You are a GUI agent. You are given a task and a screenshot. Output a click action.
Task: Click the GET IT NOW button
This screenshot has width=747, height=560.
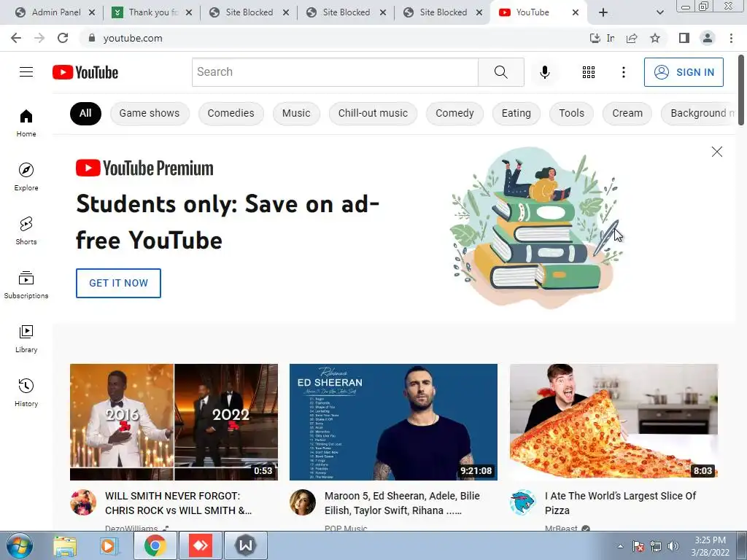tap(119, 283)
